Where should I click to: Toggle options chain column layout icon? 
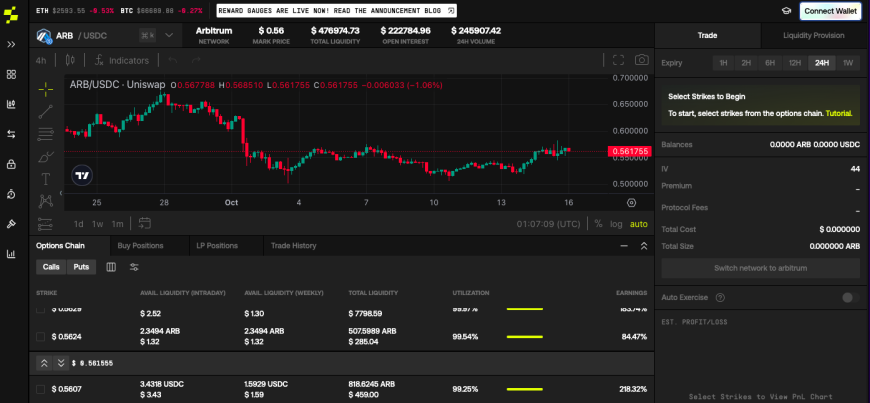[x=111, y=267]
